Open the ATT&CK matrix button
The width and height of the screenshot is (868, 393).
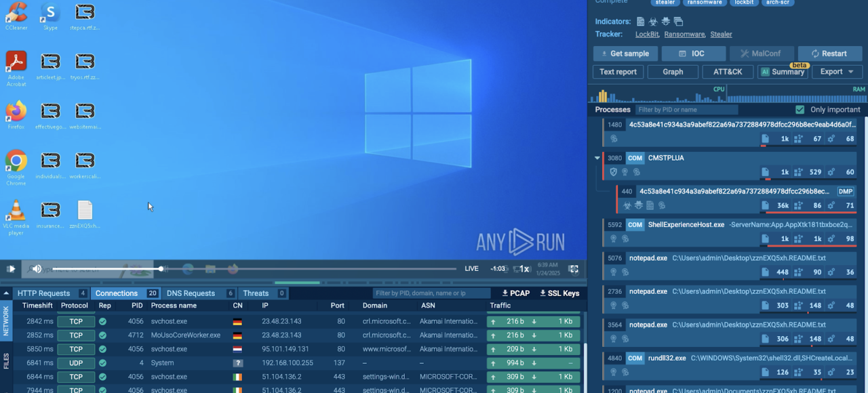coord(728,72)
